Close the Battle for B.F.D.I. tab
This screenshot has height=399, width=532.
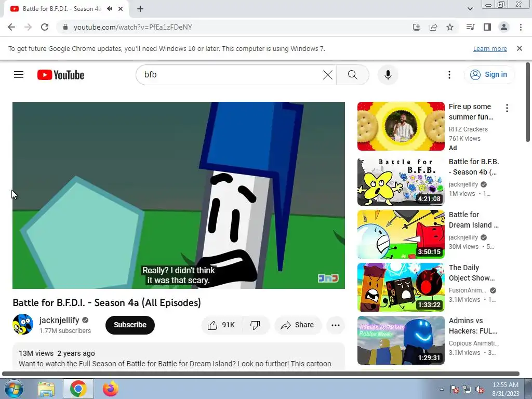click(121, 9)
